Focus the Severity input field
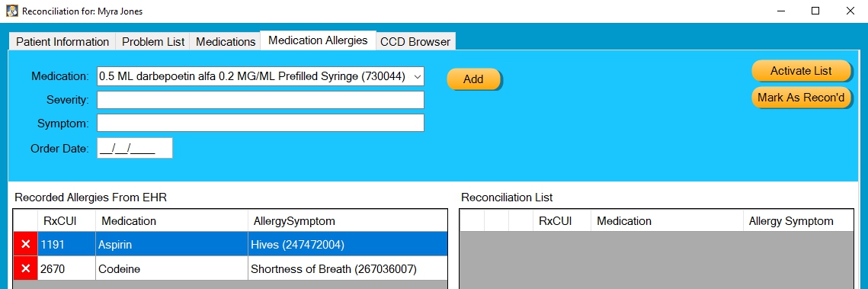This screenshot has height=289, width=868. [x=261, y=100]
